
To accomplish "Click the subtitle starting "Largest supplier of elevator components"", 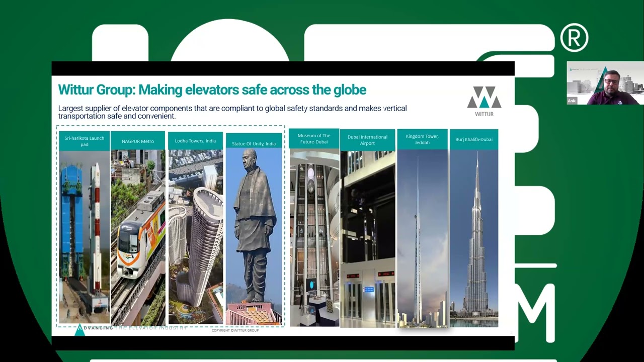I will click(232, 112).
